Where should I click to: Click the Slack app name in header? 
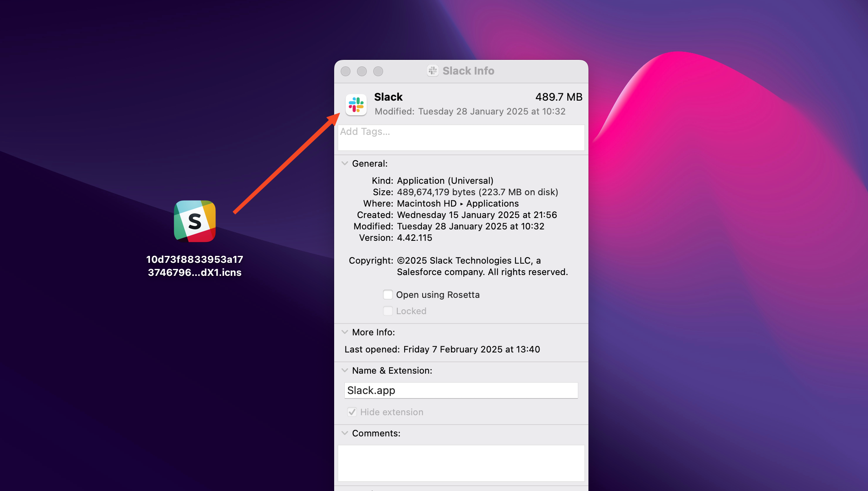pyautogui.click(x=388, y=97)
